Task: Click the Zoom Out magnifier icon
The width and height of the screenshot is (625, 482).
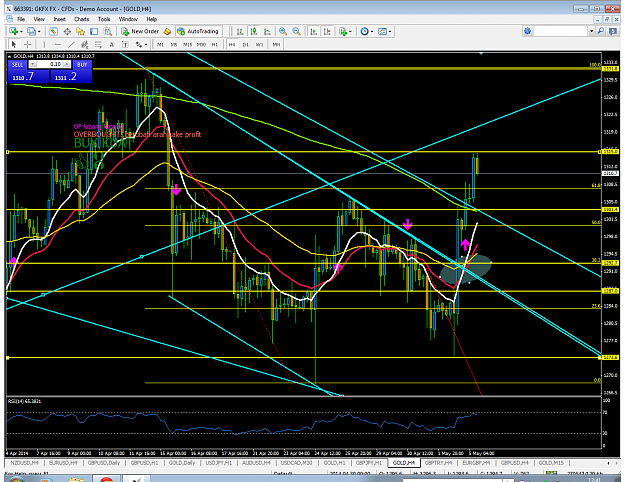Action: click(x=296, y=31)
